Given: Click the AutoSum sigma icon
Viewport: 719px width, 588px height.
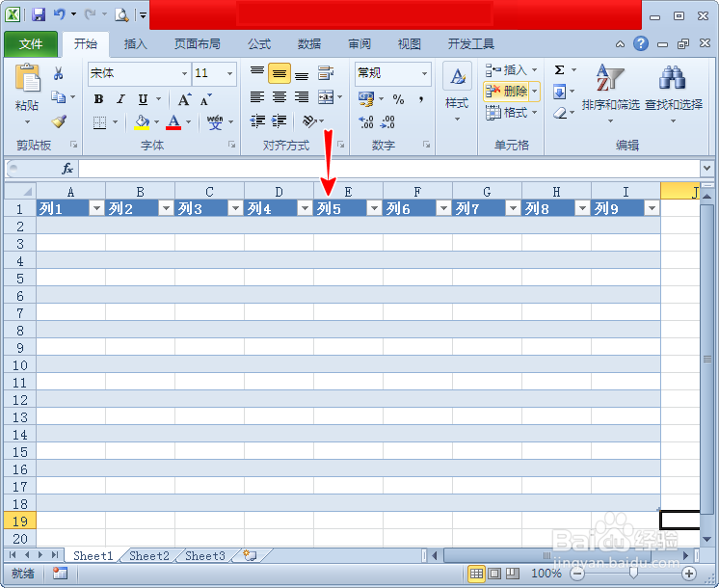Looking at the screenshot, I should (559, 70).
